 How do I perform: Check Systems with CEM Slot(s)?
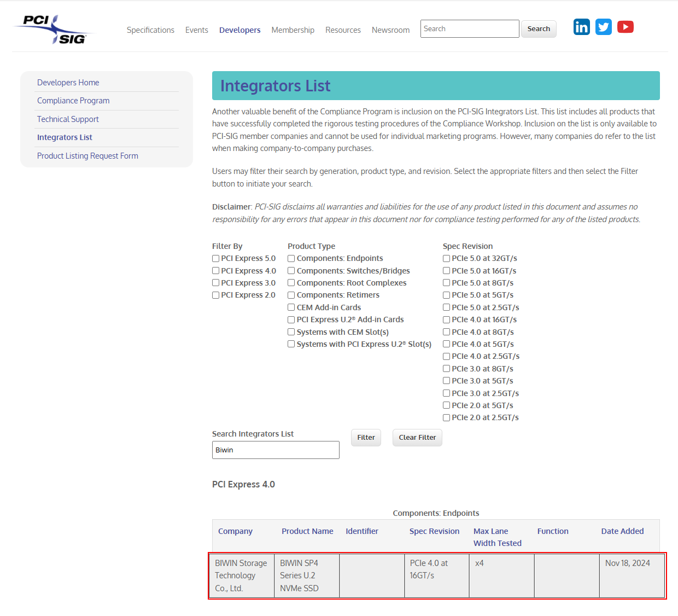coord(291,332)
